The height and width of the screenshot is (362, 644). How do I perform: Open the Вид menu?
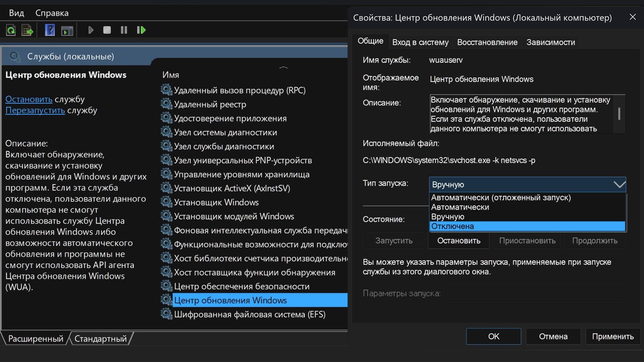(x=16, y=13)
